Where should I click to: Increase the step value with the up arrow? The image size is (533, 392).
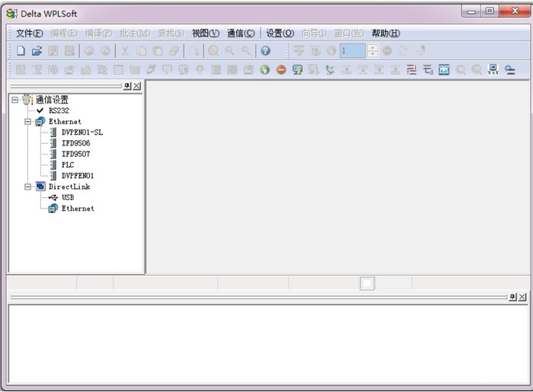click(373, 47)
